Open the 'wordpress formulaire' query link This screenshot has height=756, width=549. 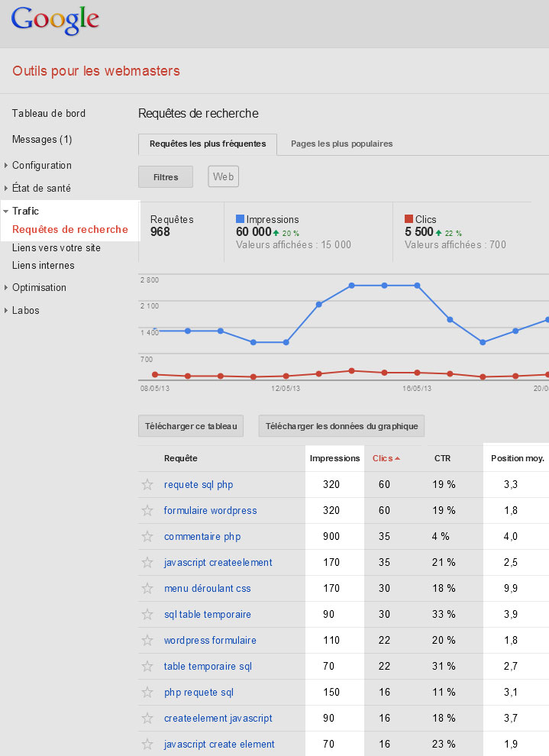click(x=210, y=641)
